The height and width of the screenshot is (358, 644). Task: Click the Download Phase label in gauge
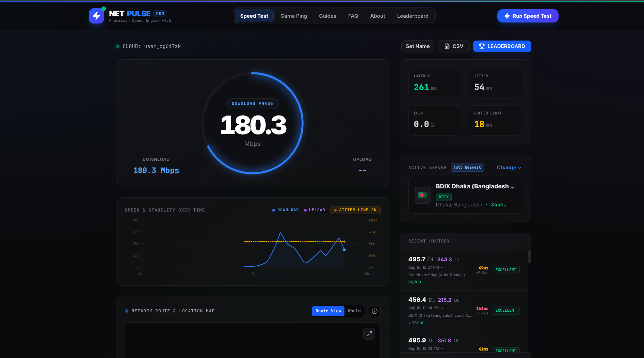click(x=253, y=104)
